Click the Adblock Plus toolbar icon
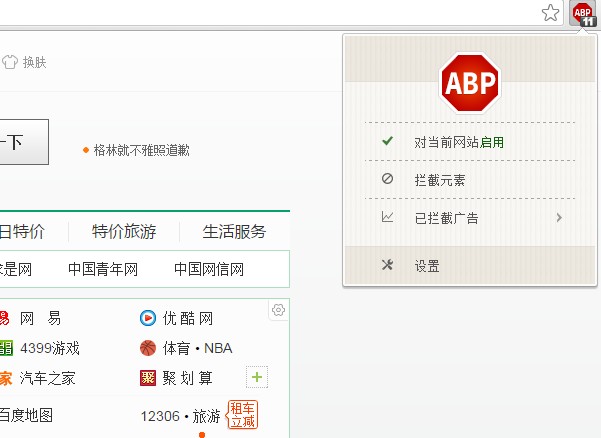 (583, 14)
